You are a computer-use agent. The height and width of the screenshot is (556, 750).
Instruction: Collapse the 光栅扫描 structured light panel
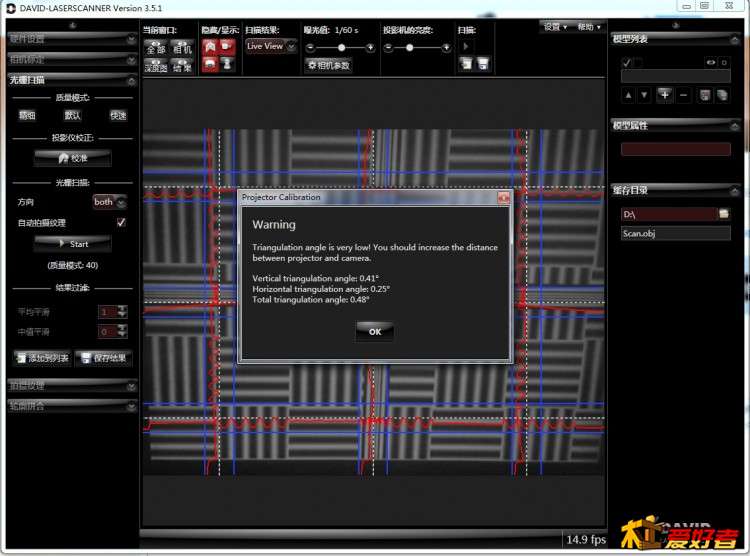(x=72, y=80)
